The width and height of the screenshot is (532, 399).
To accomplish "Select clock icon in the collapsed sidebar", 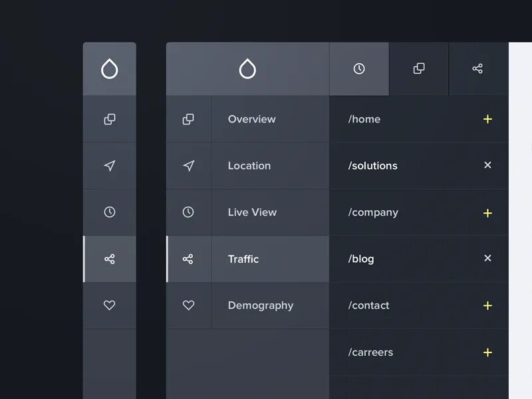I will 109,212.
